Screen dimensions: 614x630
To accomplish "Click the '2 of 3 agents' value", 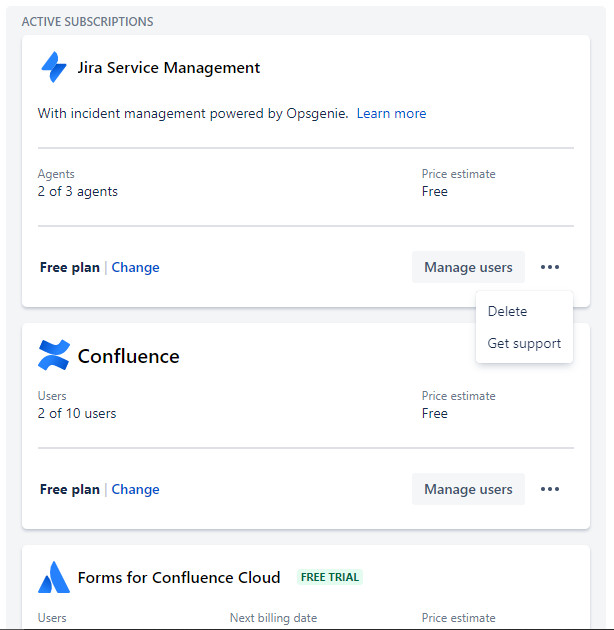I will click(x=78, y=192).
